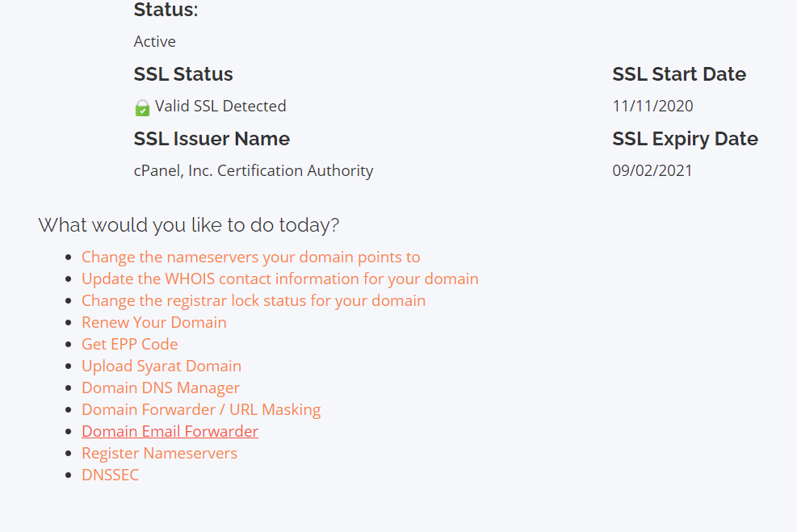Open Domain Forwarder / URL Masking
Screen dimensions: 797x532
(200, 410)
